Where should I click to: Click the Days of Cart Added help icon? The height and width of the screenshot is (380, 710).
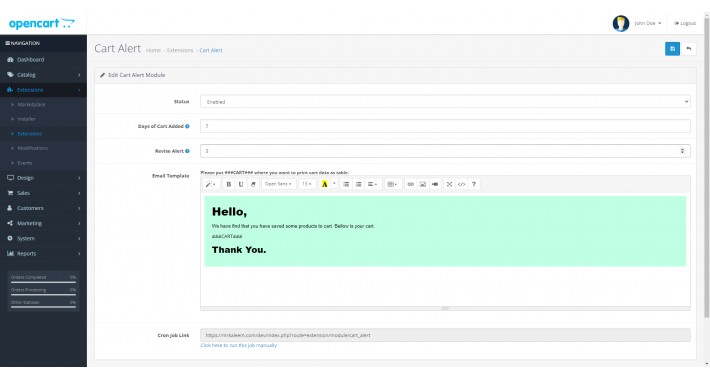(x=187, y=126)
